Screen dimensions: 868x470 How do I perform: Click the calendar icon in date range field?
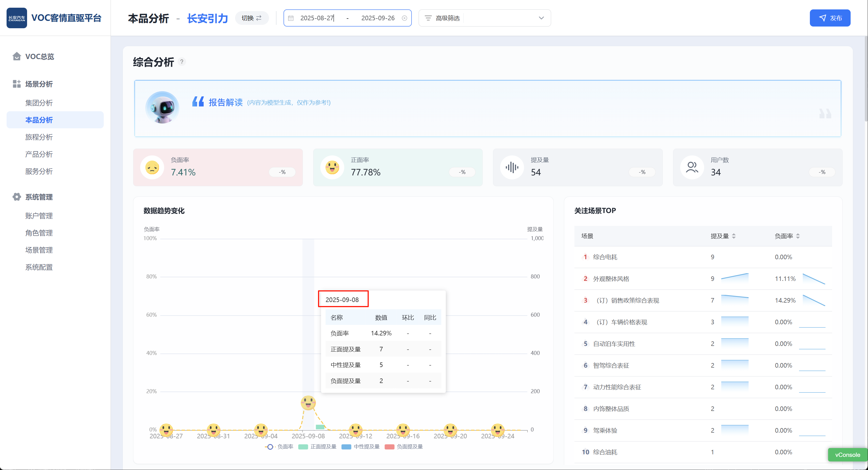pos(291,18)
